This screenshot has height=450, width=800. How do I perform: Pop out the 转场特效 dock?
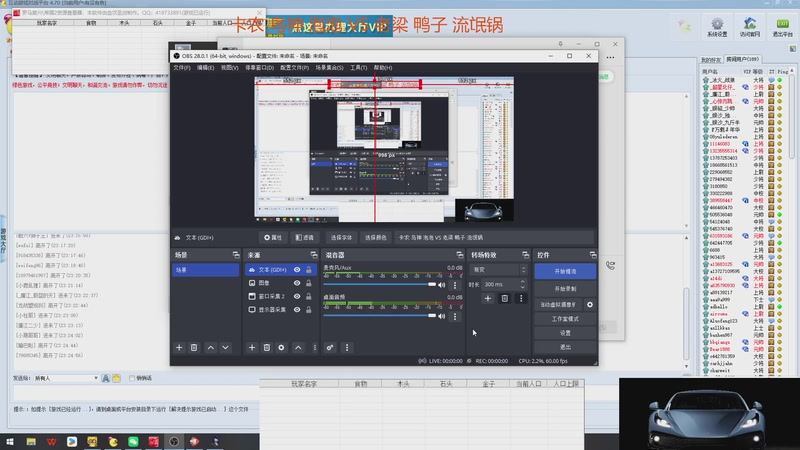[526, 255]
